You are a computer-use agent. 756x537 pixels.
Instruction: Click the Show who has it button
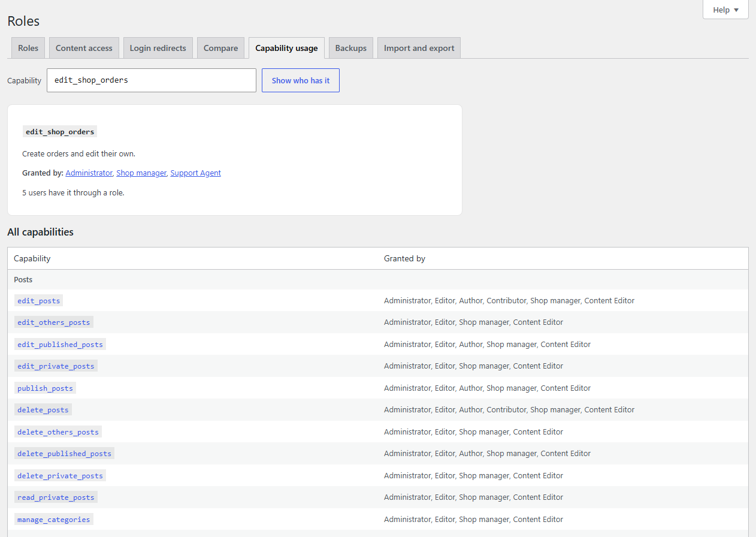301,80
